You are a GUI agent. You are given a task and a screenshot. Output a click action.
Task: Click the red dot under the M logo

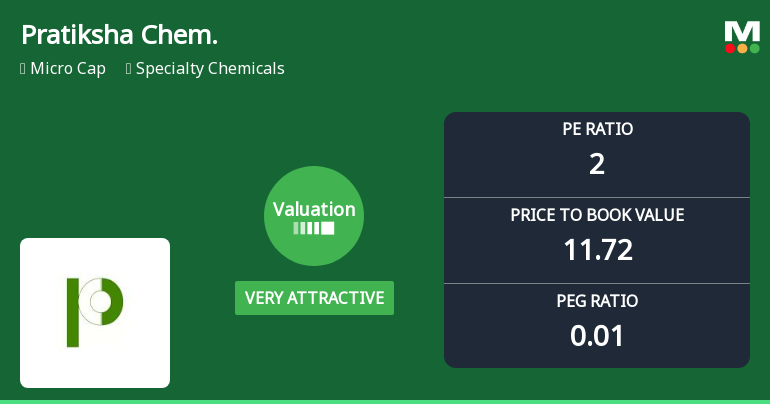coord(730,49)
